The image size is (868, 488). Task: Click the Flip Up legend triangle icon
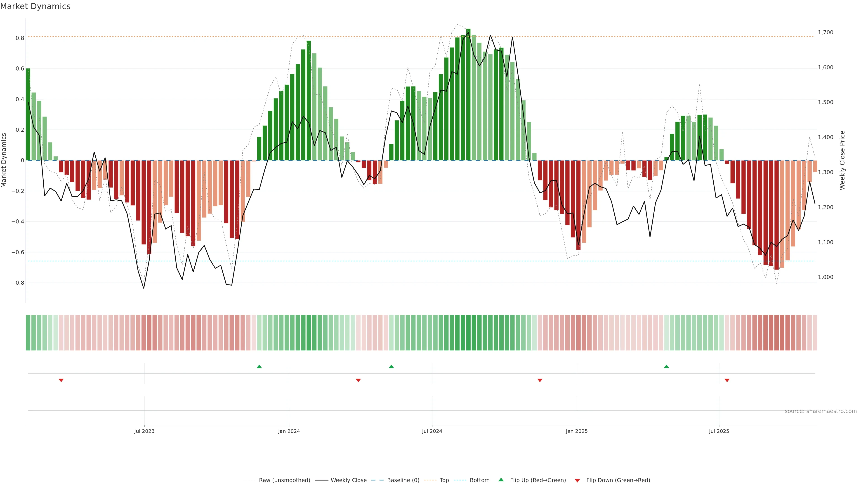[501, 480]
